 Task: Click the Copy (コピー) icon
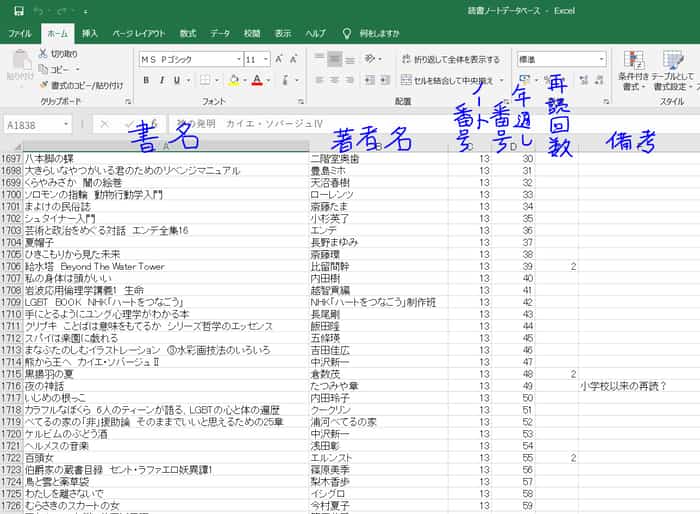point(43,69)
